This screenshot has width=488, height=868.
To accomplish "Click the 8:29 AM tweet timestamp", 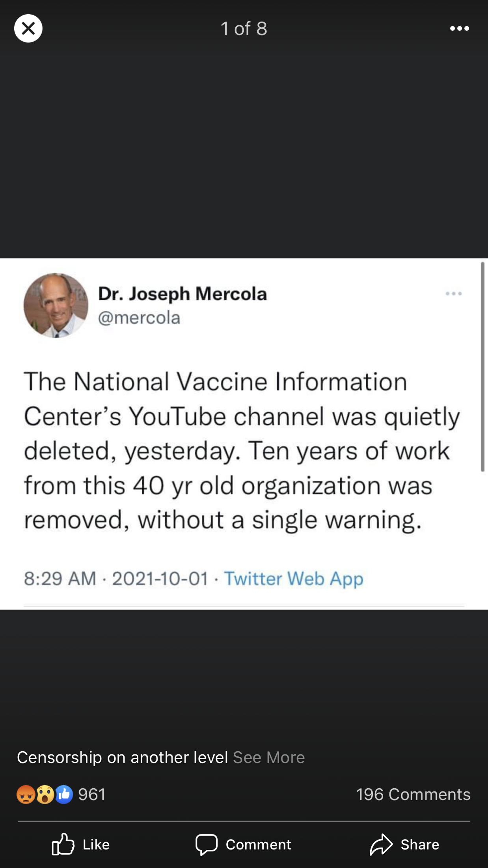I will (x=60, y=579).
